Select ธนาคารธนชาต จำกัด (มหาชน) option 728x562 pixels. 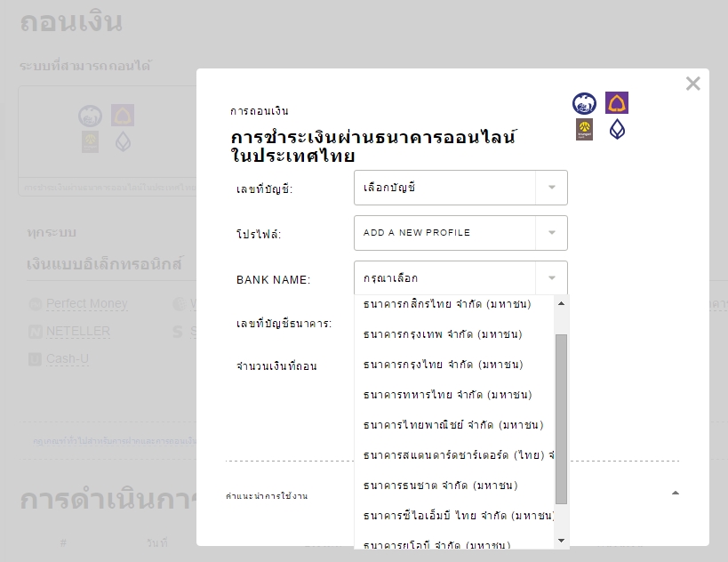(454, 486)
